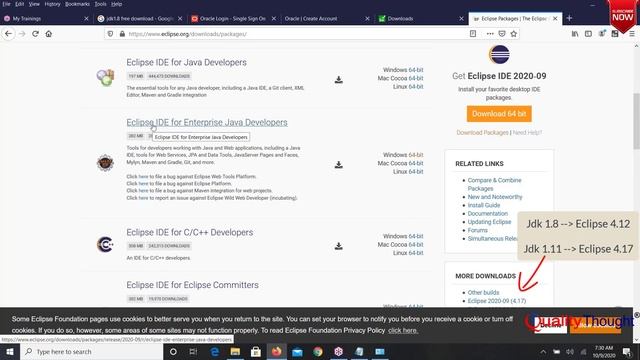Open the Help menu

pos(117,4)
